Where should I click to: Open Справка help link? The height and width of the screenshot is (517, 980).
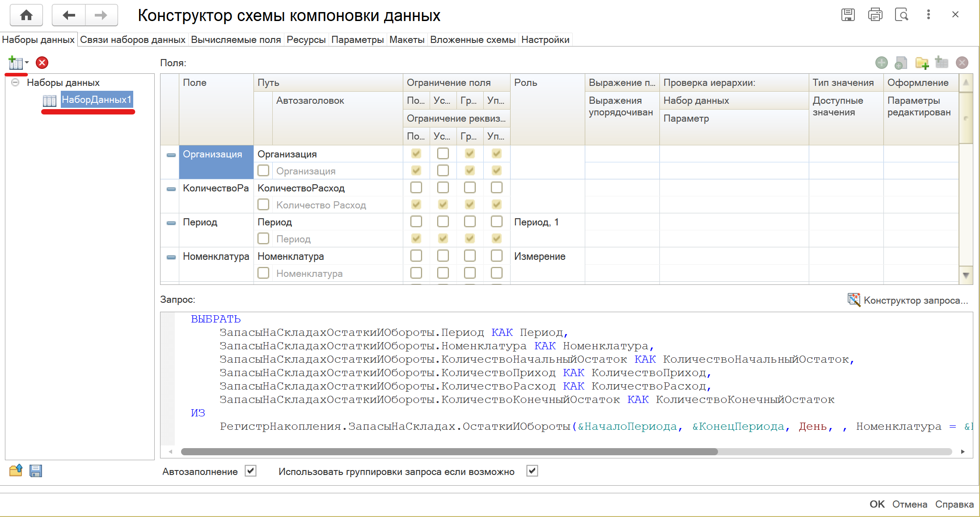[954, 504]
